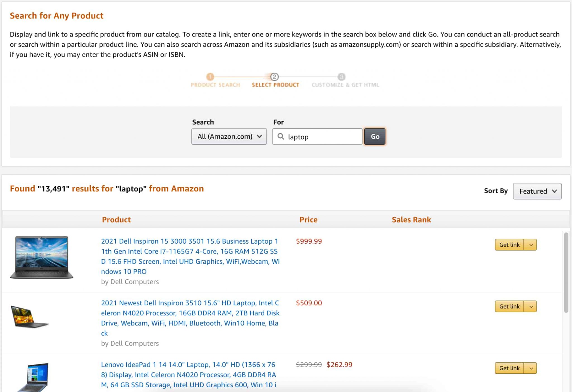Click the Lenovo IdeaPad product thumbnail
572x392 pixels.
pos(33,377)
